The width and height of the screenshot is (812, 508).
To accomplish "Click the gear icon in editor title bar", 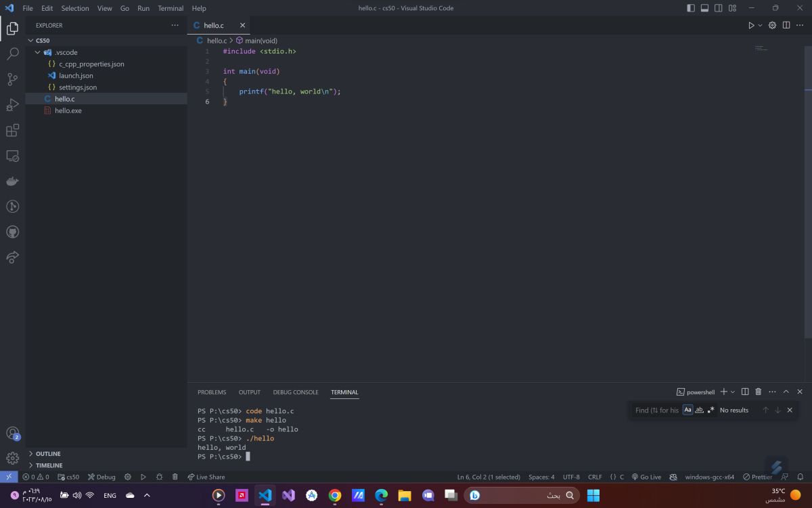I will tap(773, 25).
